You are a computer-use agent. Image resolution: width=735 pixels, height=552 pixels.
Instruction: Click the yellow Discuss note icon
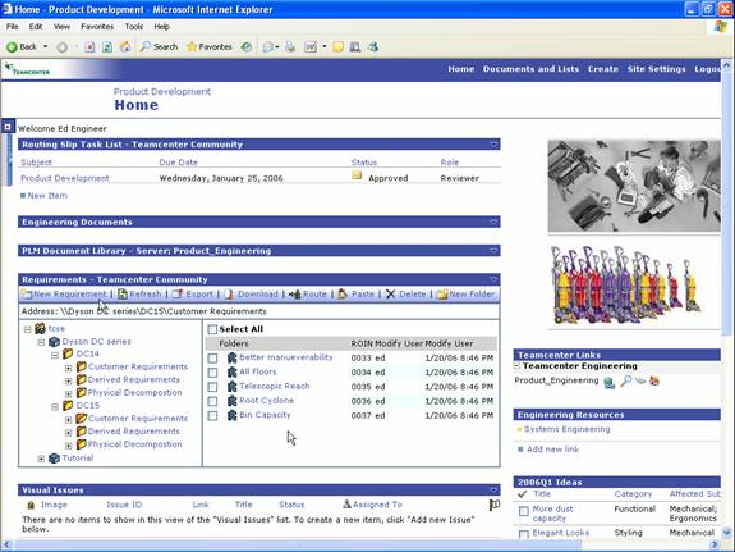pos(338,47)
